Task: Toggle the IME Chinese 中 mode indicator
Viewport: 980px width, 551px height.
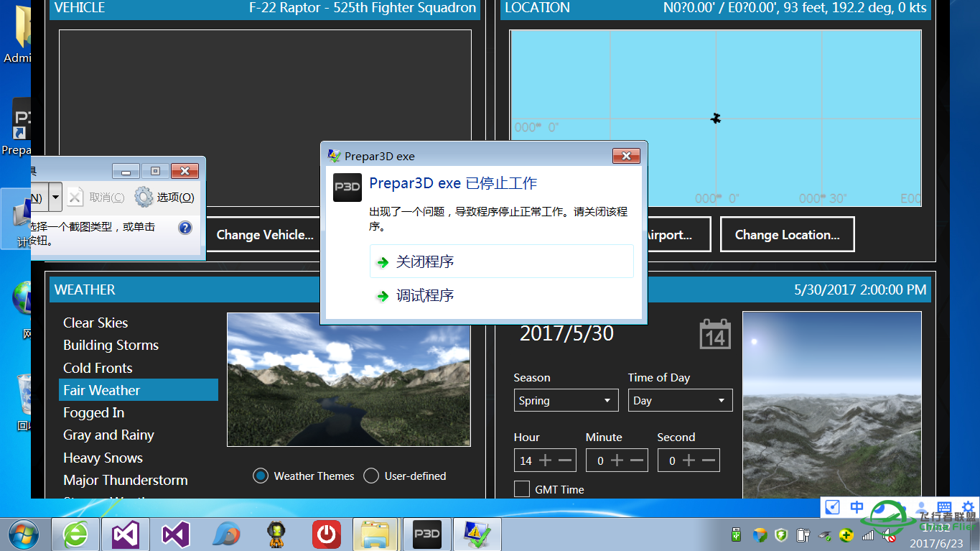Action: pos(857,507)
